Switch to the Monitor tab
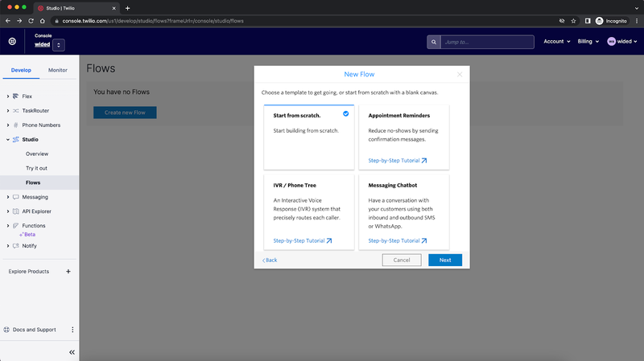The width and height of the screenshot is (644, 361). coord(57,70)
